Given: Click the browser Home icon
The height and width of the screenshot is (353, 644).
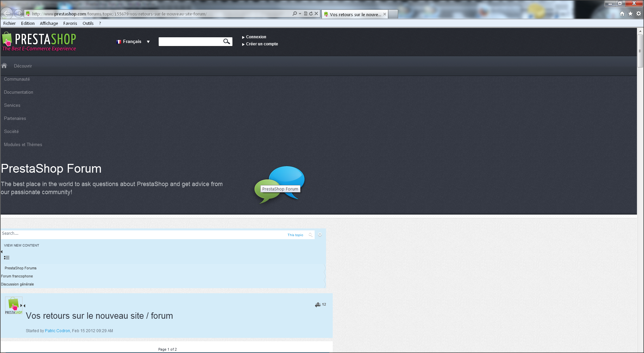Looking at the screenshot, I should click(622, 14).
